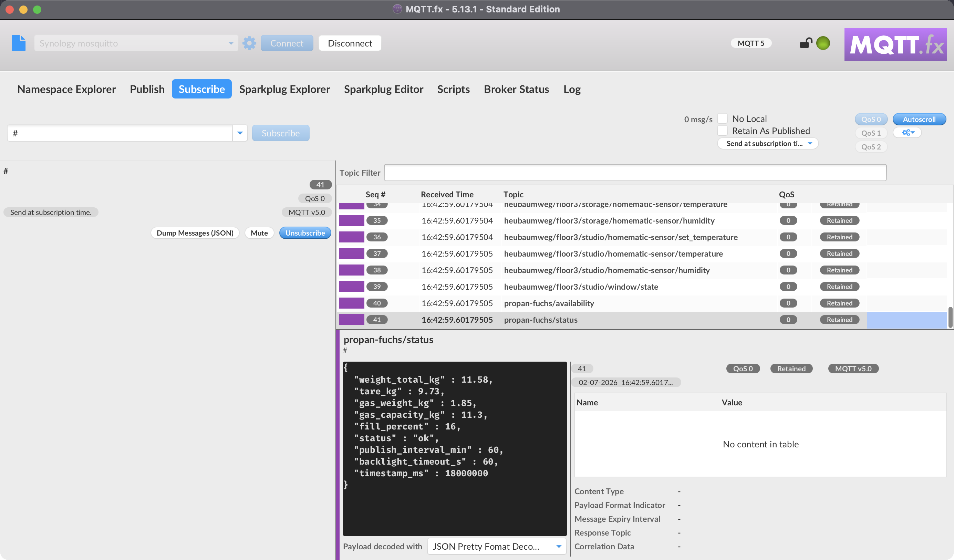
Task: Select propan-fuchs/availability message row
Action: coord(642,303)
